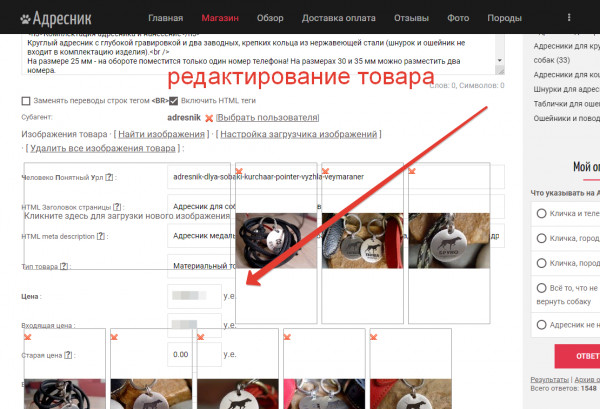Image resolution: width=600 pixels, height=409 pixels.
Task: Click the Цена price input field
Action: point(194,296)
